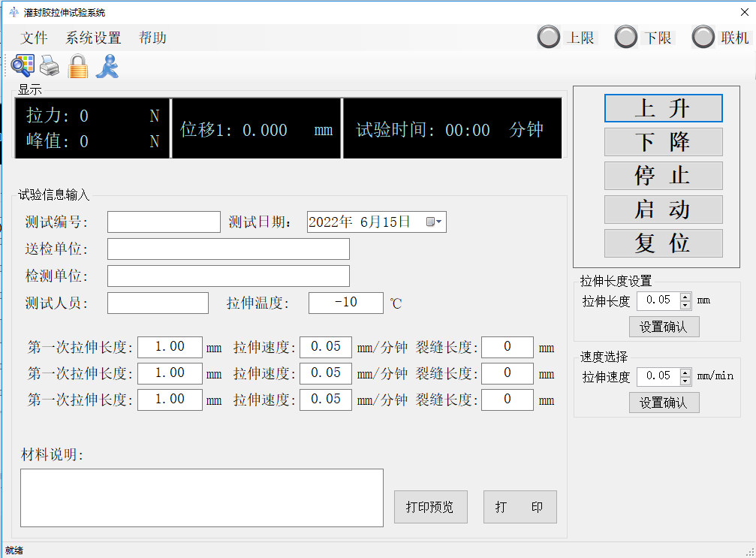Click the 上限 indicator light

[549, 37]
